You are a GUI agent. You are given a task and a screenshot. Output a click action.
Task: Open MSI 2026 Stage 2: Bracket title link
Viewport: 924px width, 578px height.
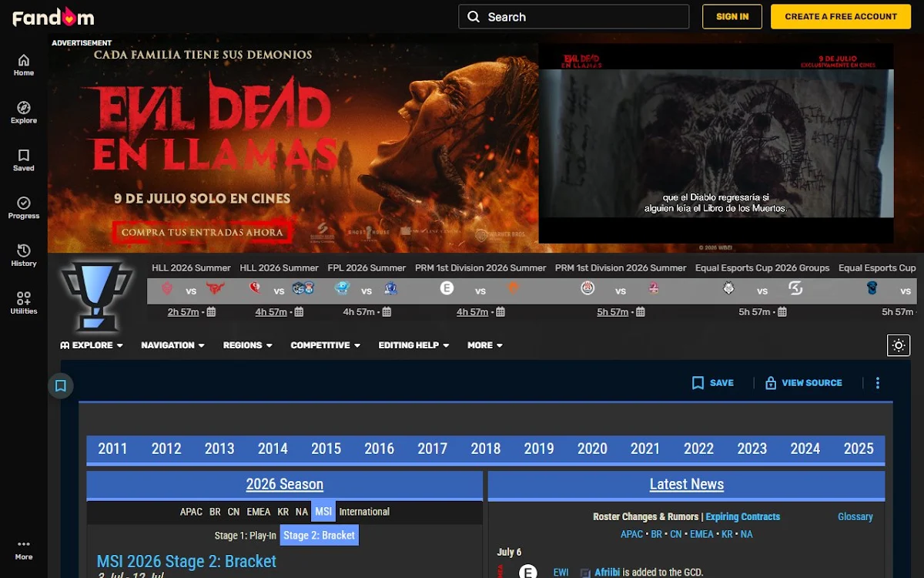[x=186, y=561]
